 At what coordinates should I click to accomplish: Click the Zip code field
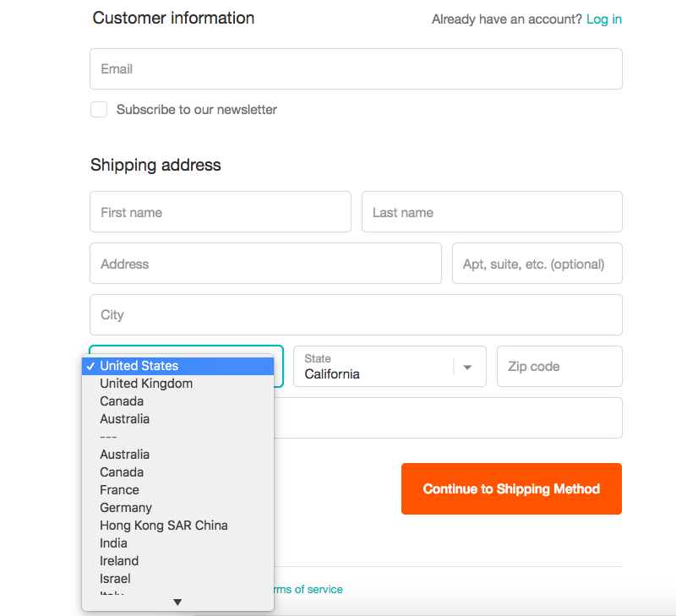tap(559, 367)
